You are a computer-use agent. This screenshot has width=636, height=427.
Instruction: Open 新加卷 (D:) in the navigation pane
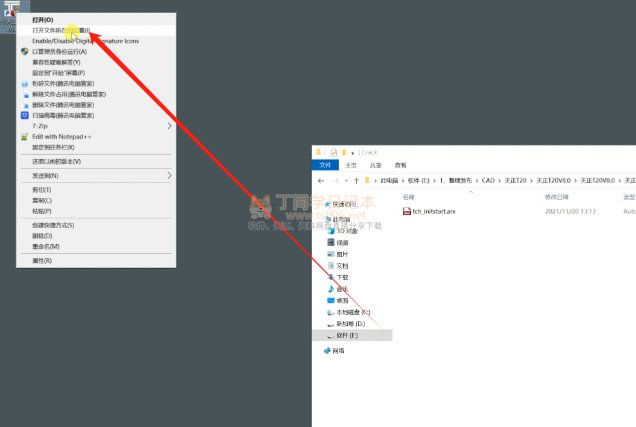tap(346, 324)
